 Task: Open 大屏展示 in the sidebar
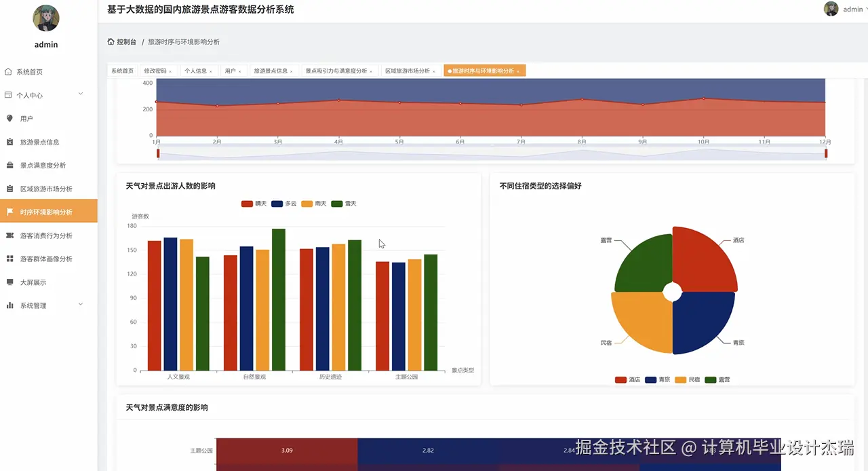coord(49,282)
